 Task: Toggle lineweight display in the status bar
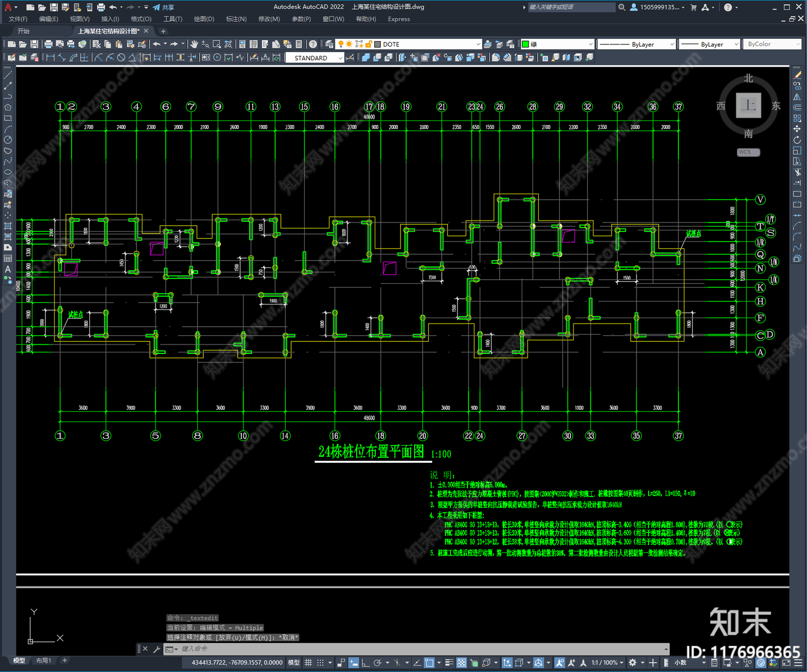[x=449, y=662]
